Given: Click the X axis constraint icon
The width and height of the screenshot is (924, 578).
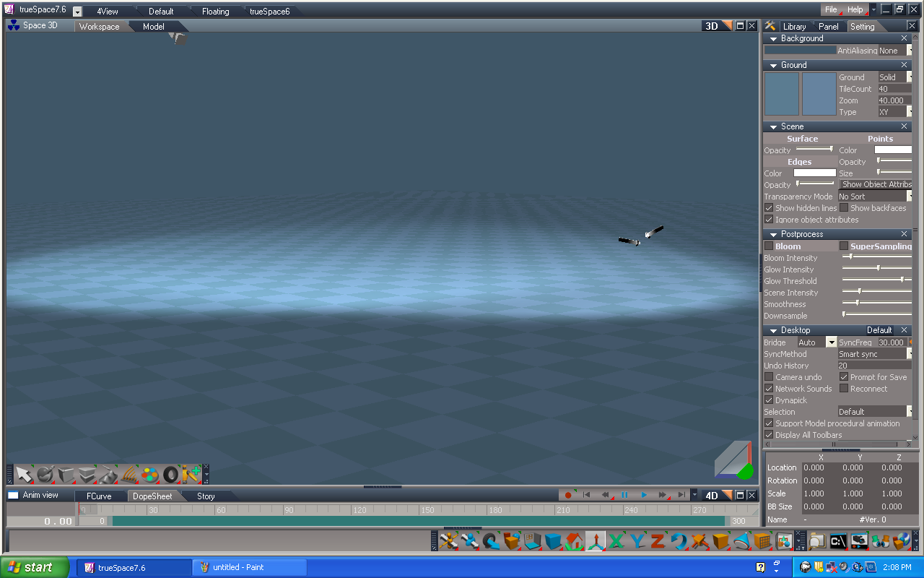Looking at the screenshot, I should point(616,540).
